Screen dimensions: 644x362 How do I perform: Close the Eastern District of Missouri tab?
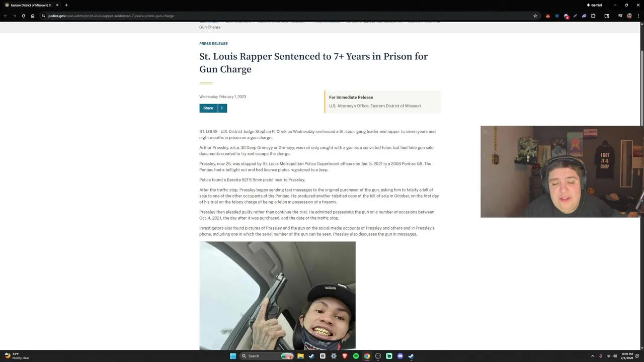[57, 5]
